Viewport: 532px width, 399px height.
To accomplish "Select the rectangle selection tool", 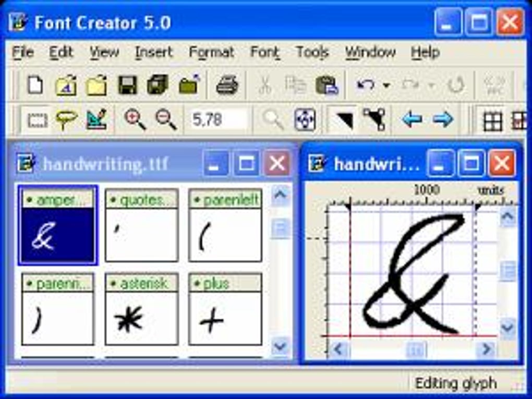I will 37,120.
